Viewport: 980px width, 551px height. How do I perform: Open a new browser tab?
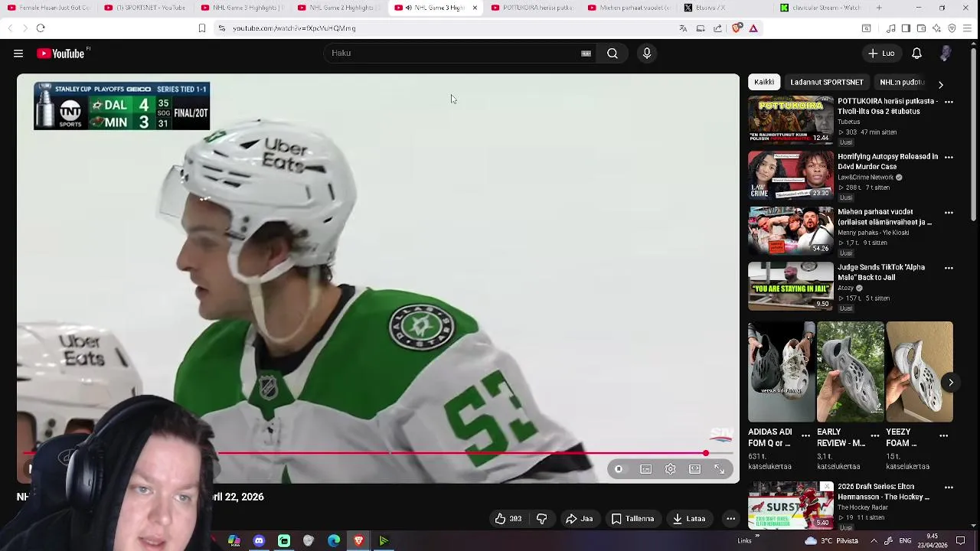pos(879,8)
